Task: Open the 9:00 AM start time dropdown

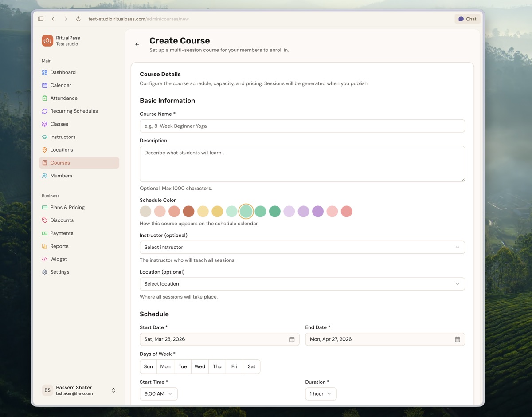Action: pyautogui.click(x=159, y=394)
